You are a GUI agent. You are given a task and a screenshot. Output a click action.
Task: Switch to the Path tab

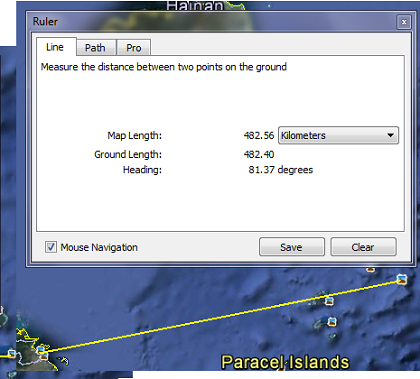pyautogui.click(x=96, y=48)
